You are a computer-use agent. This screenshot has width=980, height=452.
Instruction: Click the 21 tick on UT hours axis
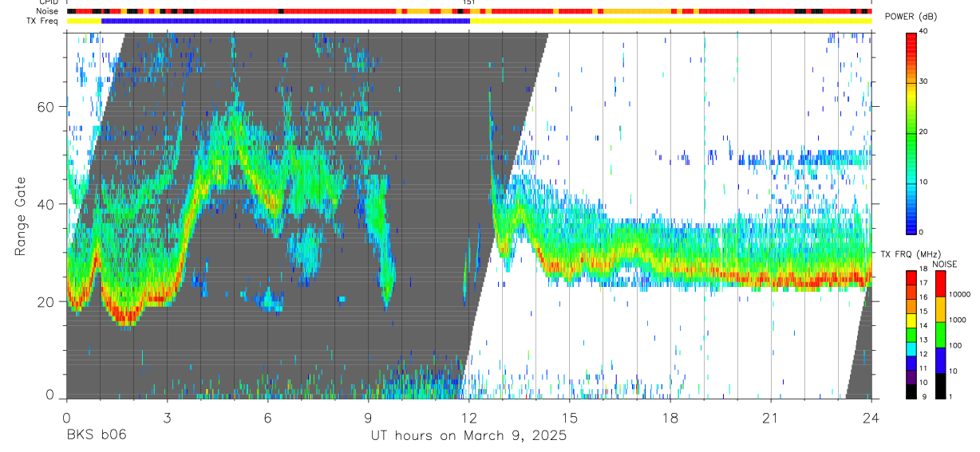(771, 417)
